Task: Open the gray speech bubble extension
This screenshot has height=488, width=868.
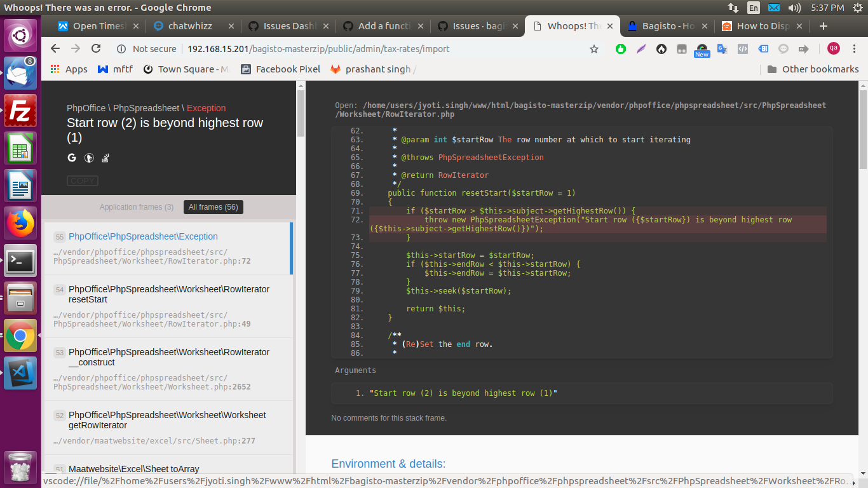Action: tap(783, 49)
